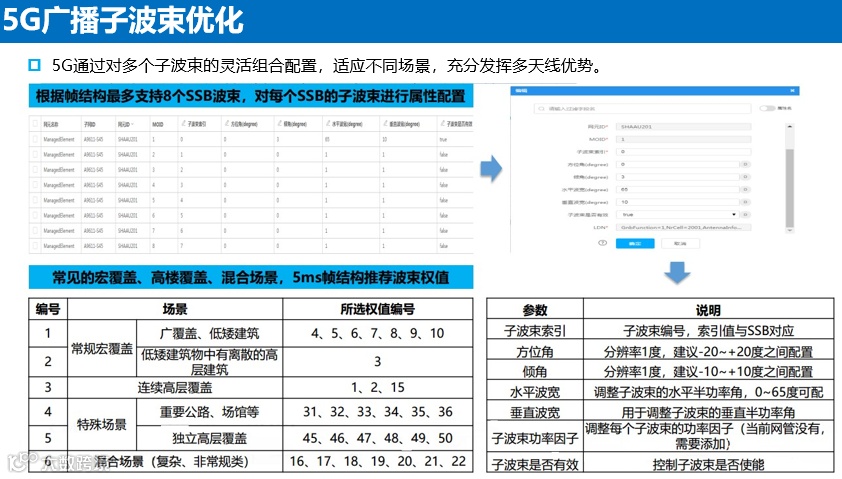842x479 pixels.
Task: Click the filter search field in edit dialog
Action: 642,108
